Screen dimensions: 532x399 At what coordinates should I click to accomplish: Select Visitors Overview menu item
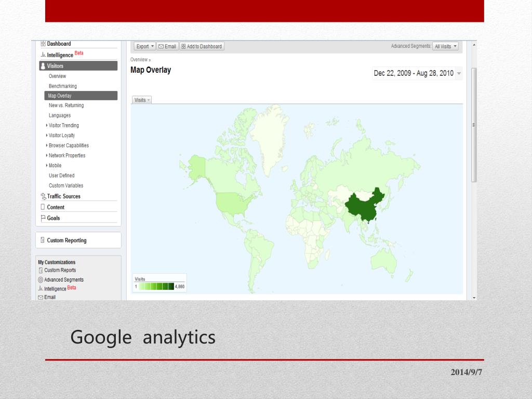[x=57, y=76]
